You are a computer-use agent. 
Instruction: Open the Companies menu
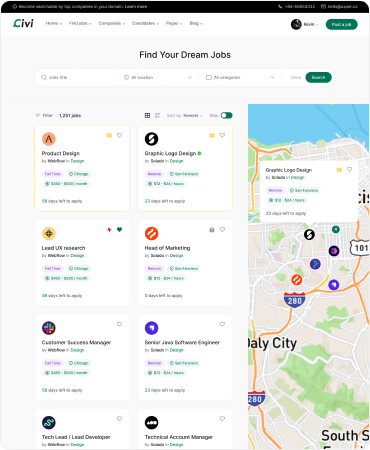point(112,23)
